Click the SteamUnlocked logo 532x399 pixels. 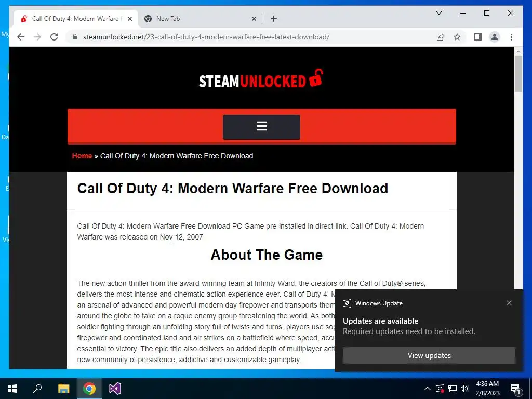261,79
